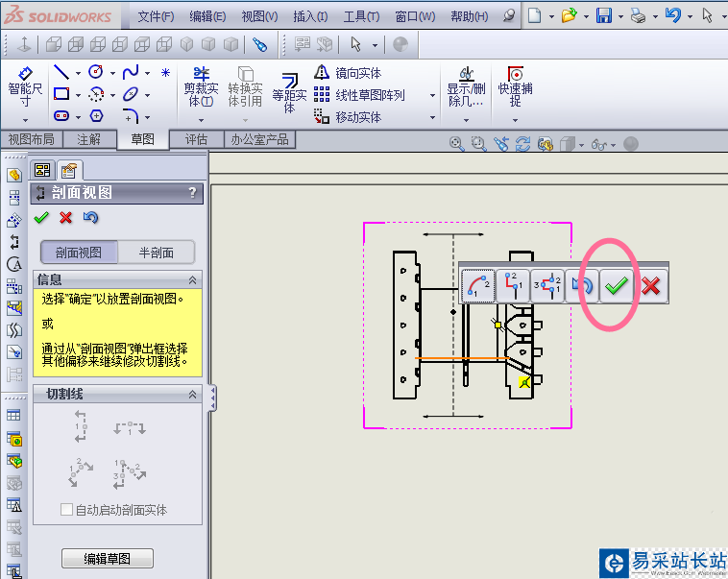
Task: Click panel collapse handle beside property panel
Action: point(212,398)
